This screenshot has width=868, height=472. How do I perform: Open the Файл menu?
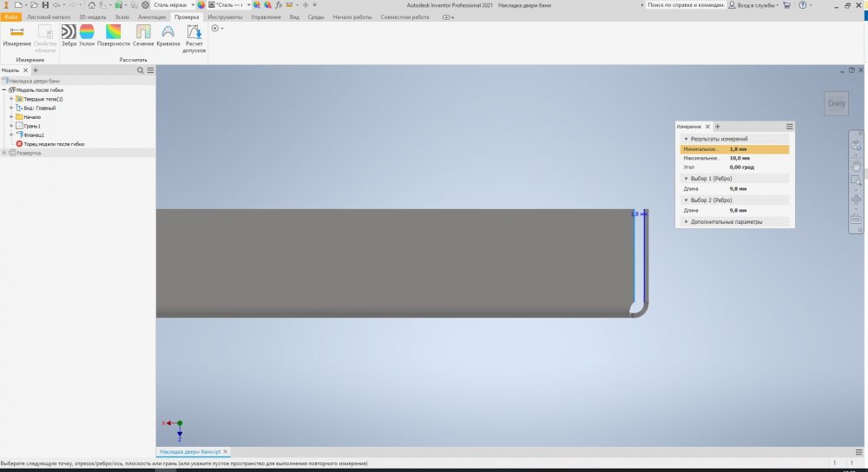11,17
